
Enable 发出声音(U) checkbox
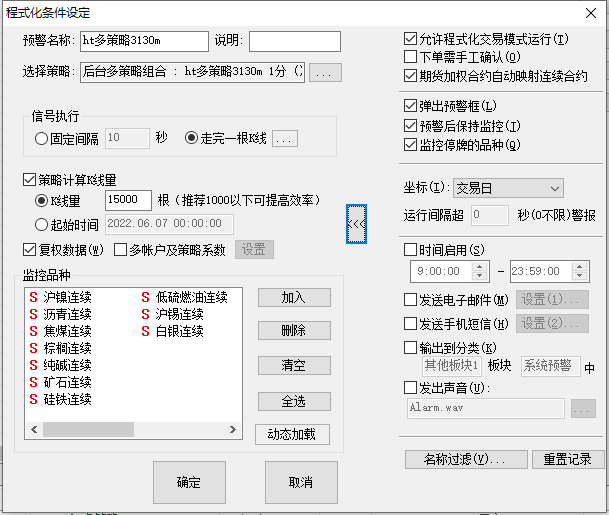tap(411, 387)
